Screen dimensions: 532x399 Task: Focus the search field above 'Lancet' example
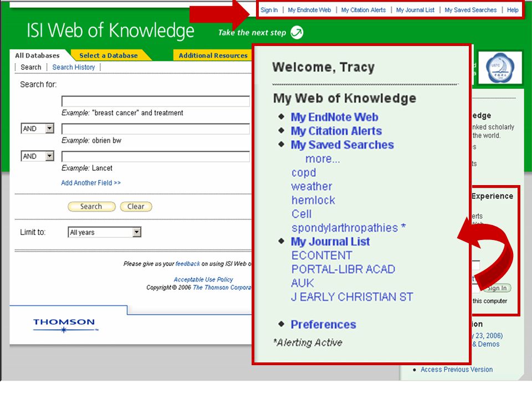click(x=156, y=156)
